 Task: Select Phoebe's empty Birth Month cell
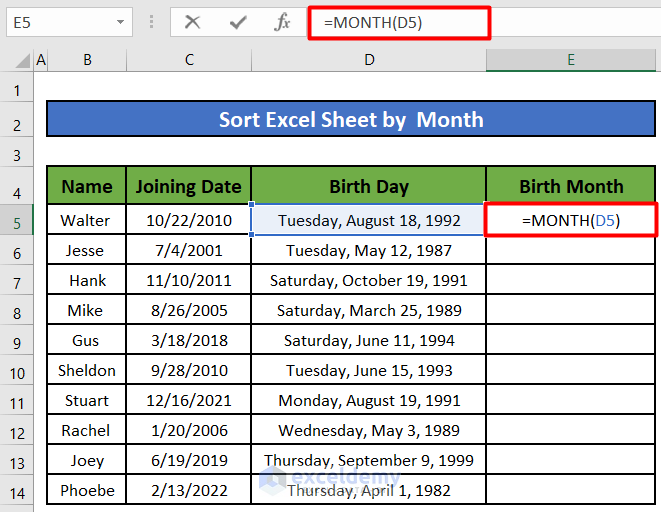point(571,491)
